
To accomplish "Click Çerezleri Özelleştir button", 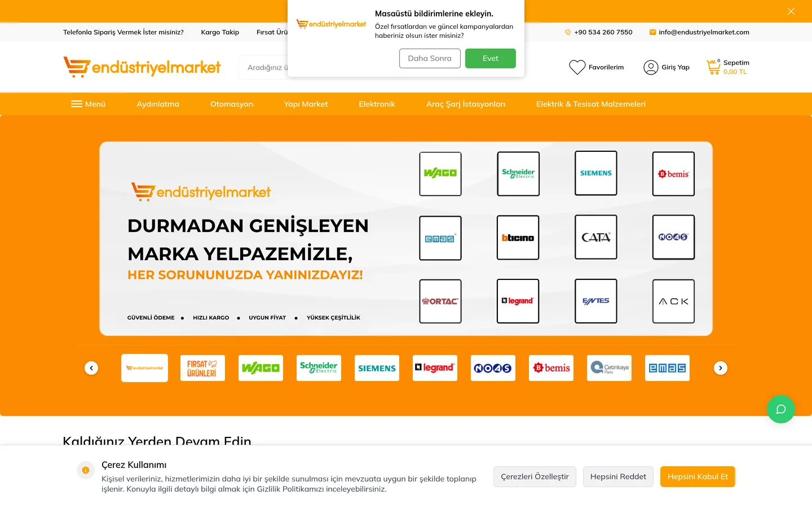I will (535, 476).
